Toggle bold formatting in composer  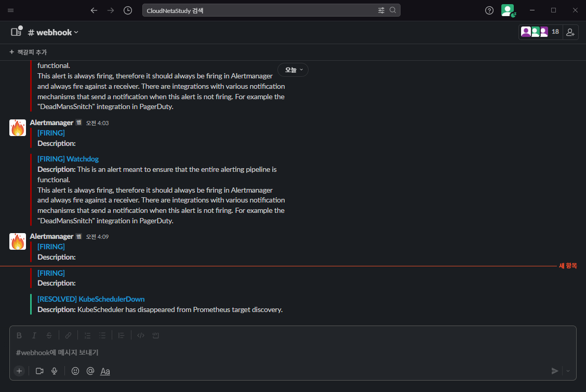(x=19, y=335)
